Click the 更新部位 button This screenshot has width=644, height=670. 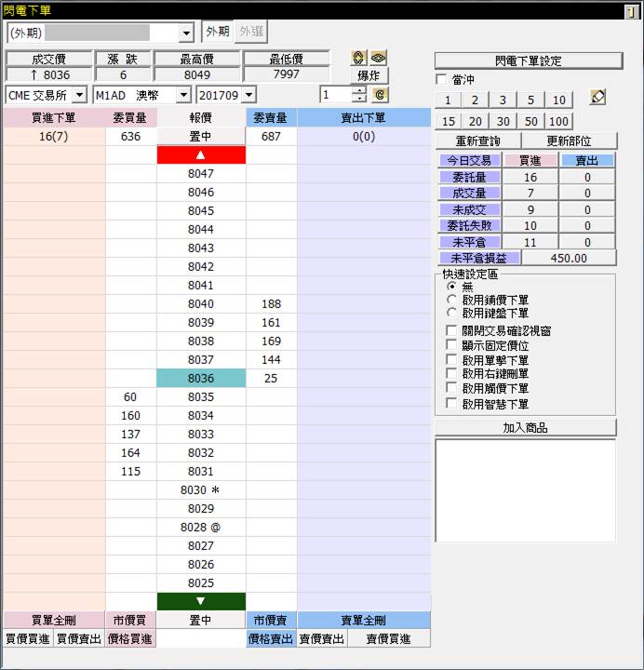(x=569, y=141)
